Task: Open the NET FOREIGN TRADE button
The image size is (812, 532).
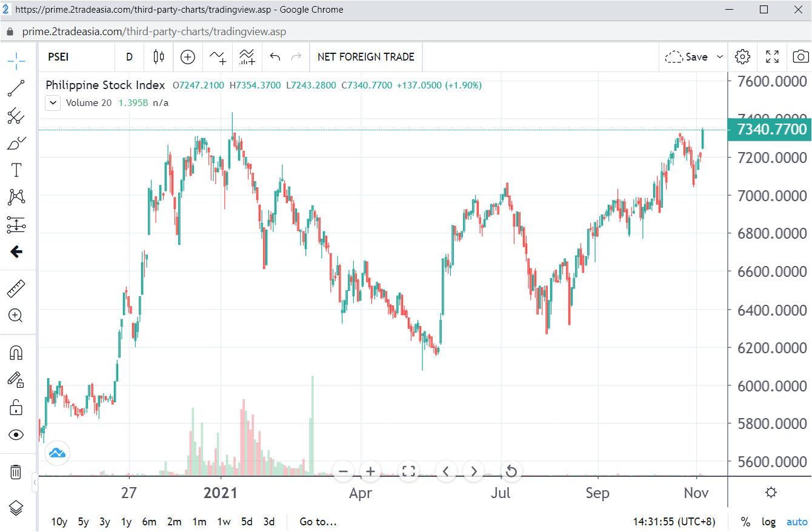Action: pos(366,57)
